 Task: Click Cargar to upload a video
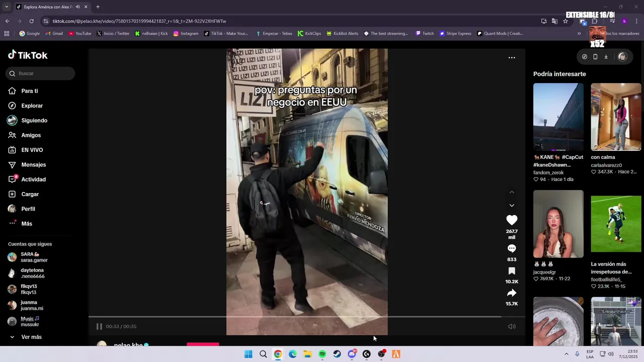click(23, 194)
